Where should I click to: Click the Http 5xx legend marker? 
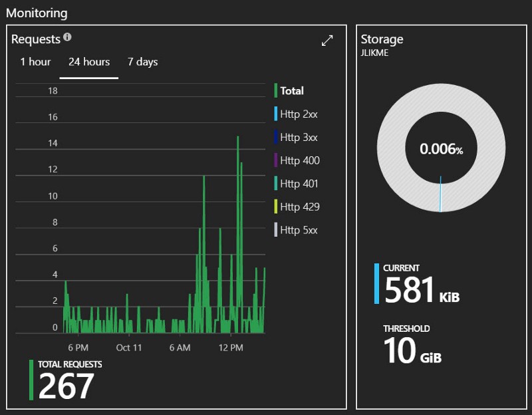[277, 230]
